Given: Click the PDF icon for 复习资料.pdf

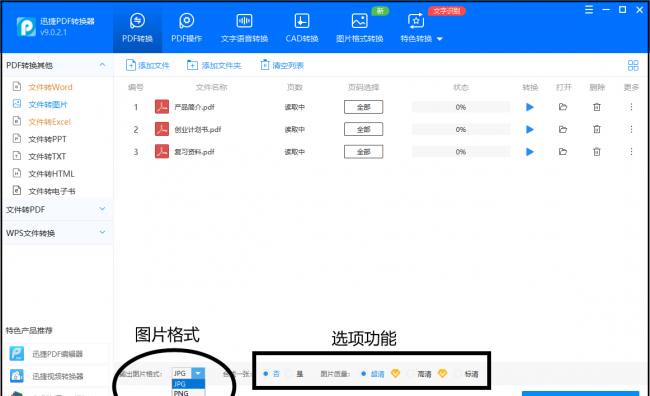Looking at the screenshot, I should click(x=162, y=151).
